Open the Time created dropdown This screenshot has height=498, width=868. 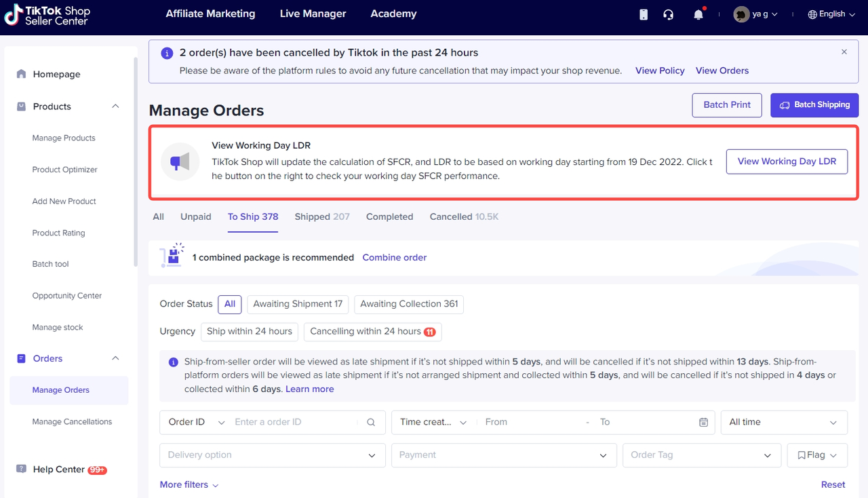[433, 422]
